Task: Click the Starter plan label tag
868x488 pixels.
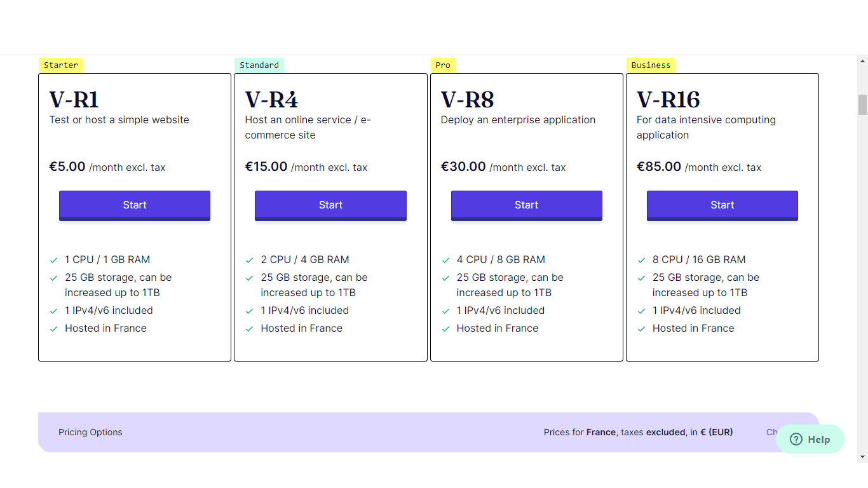Action: (61, 65)
